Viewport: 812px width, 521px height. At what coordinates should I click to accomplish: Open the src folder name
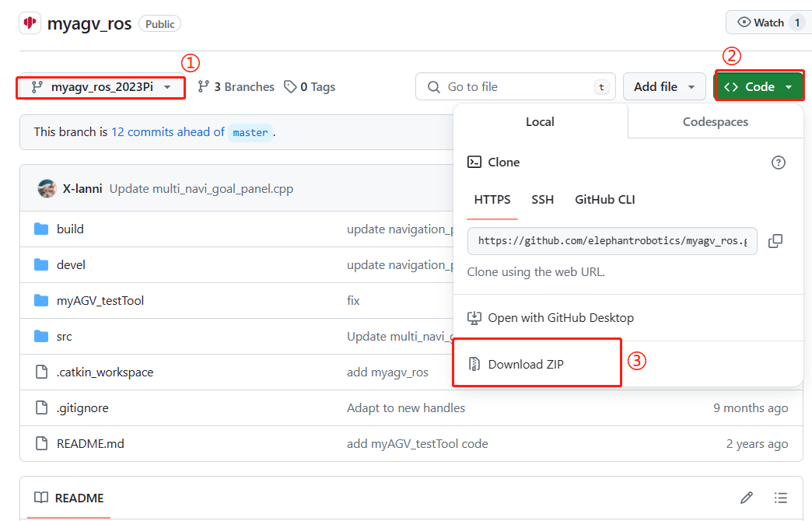coord(65,337)
